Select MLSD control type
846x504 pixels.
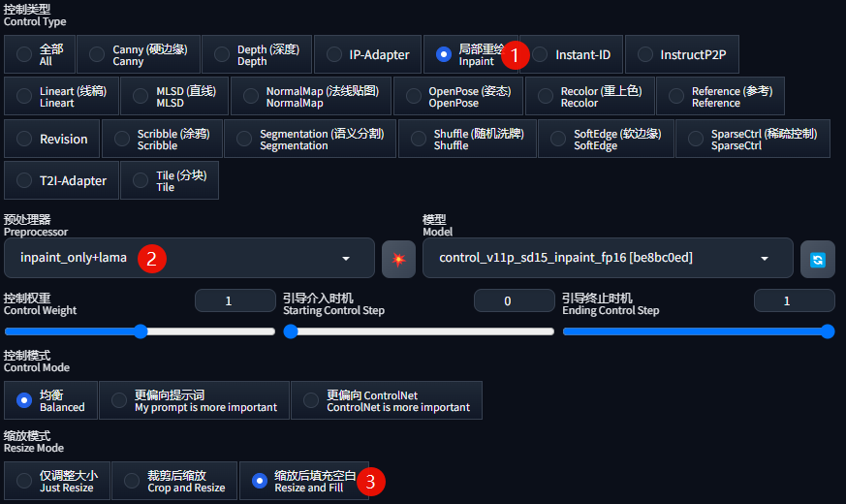click(x=174, y=97)
